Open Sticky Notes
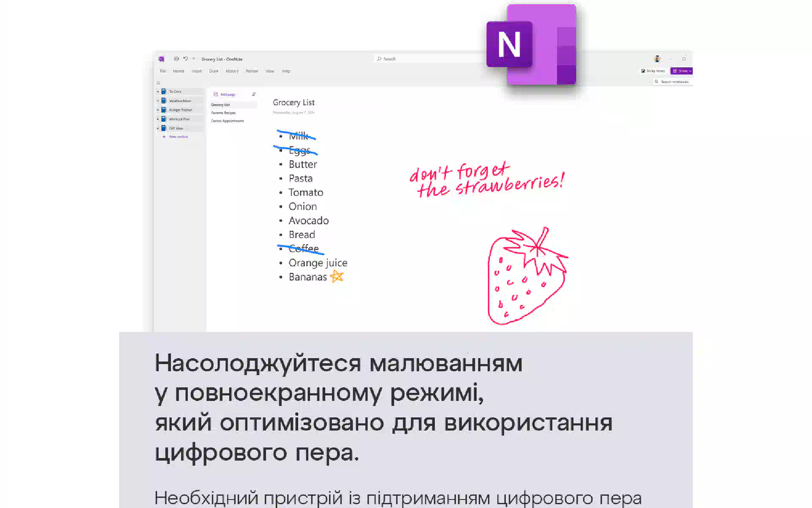Viewport: 812px width, 508px height. point(653,71)
